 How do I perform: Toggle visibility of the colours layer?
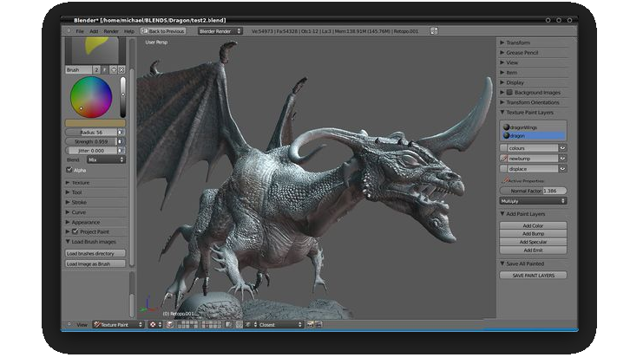(562, 147)
